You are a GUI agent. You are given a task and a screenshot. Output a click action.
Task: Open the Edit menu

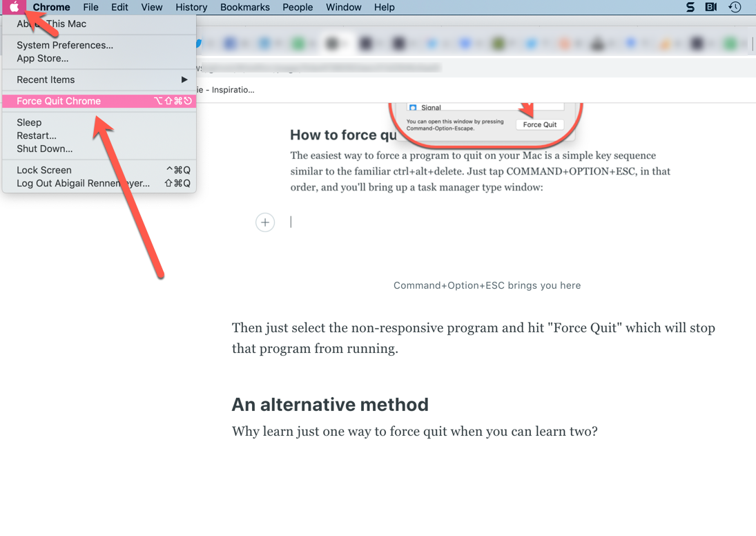point(119,7)
